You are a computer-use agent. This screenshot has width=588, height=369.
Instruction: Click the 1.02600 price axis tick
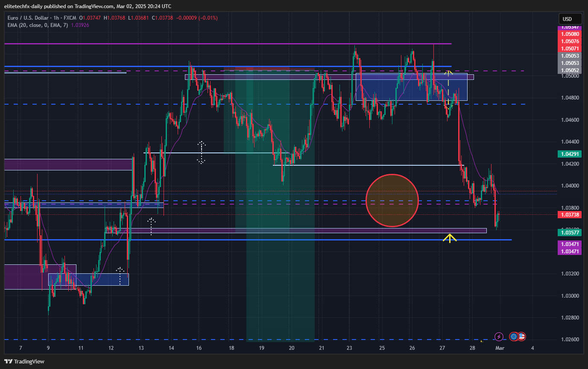(570, 340)
